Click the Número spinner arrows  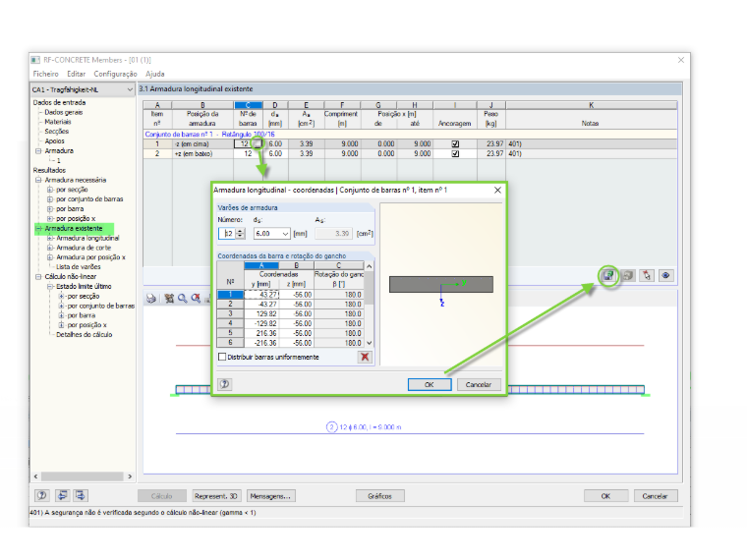240,234
